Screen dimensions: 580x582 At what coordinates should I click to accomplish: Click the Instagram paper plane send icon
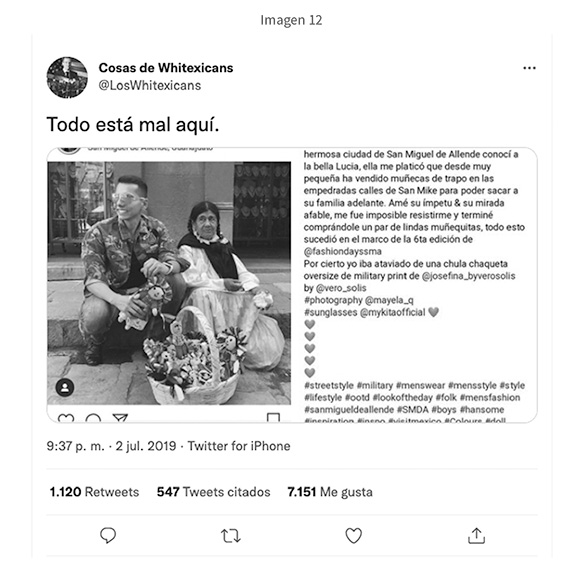point(120,418)
